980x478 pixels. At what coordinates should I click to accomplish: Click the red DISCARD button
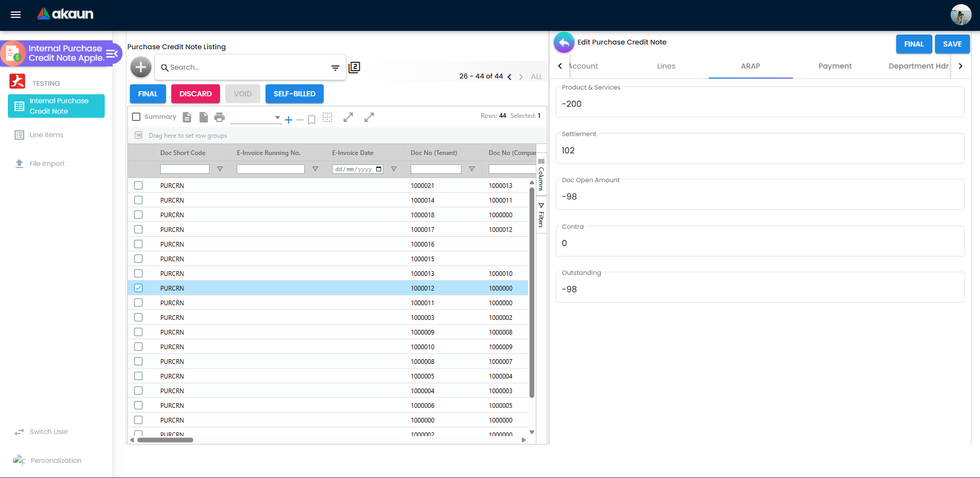coord(195,94)
